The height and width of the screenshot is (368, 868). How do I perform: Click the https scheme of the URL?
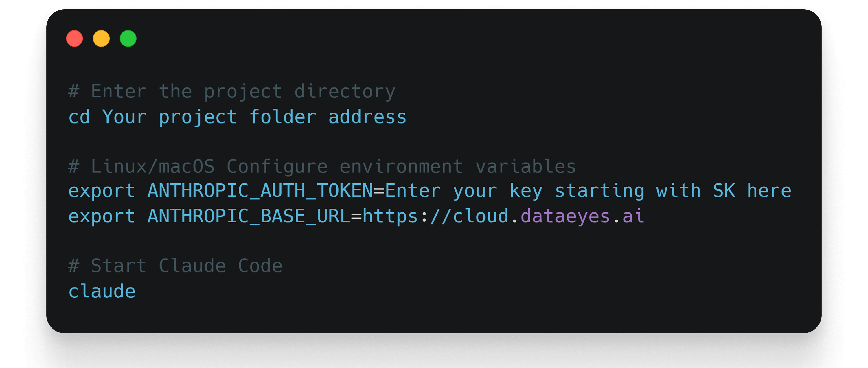[x=390, y=216]
